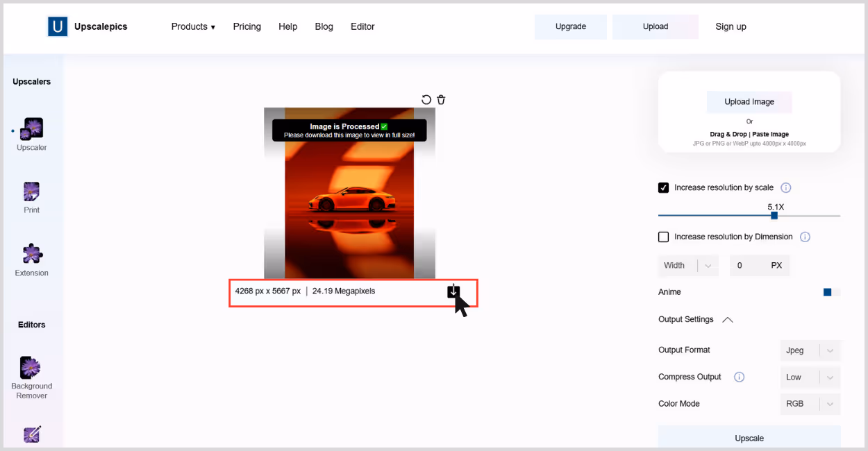Click the 'Image is Processed' message
The width and height of the screenshot is (868, 451).
pos(349,130)
